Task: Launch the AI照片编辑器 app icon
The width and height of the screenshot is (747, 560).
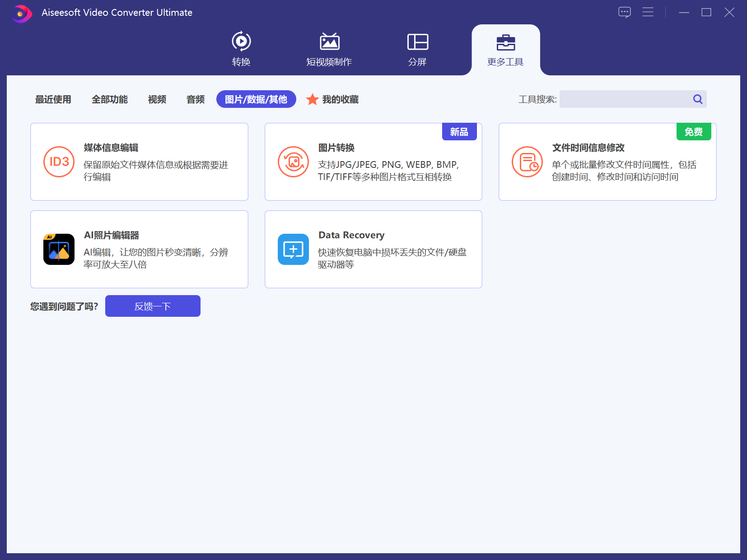Action: (59, 250)
